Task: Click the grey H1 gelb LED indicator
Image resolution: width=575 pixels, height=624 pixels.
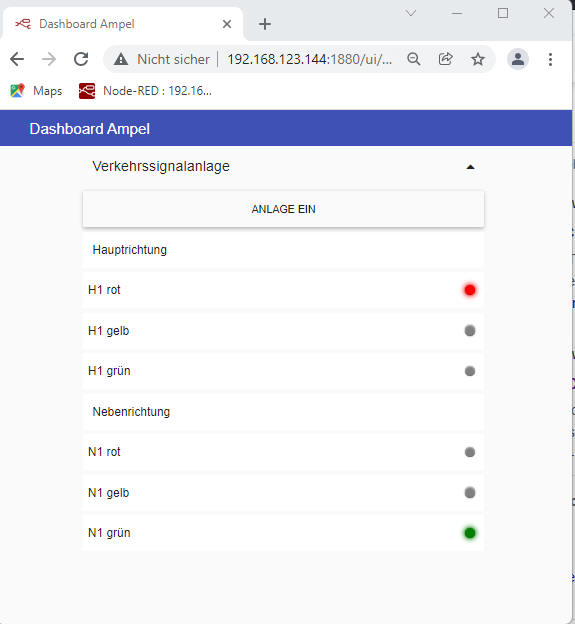Action: 470,331
